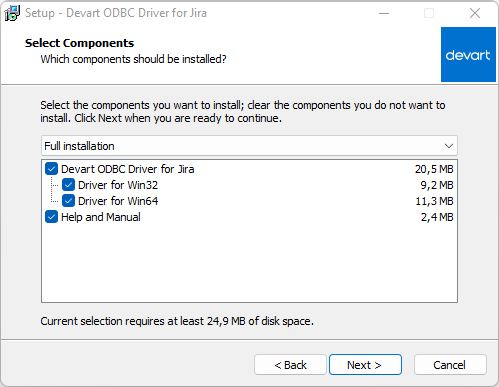Click the dropdown chevron arrow
This screenshot has width=499, height=387.
click(449, 146)
